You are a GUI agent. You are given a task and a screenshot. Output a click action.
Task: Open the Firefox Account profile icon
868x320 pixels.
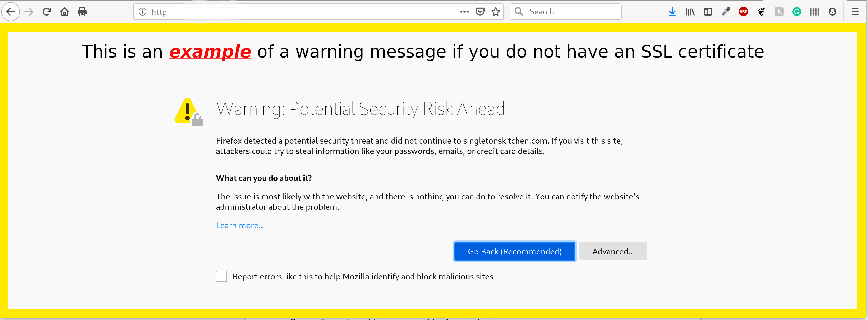[832, 12]
